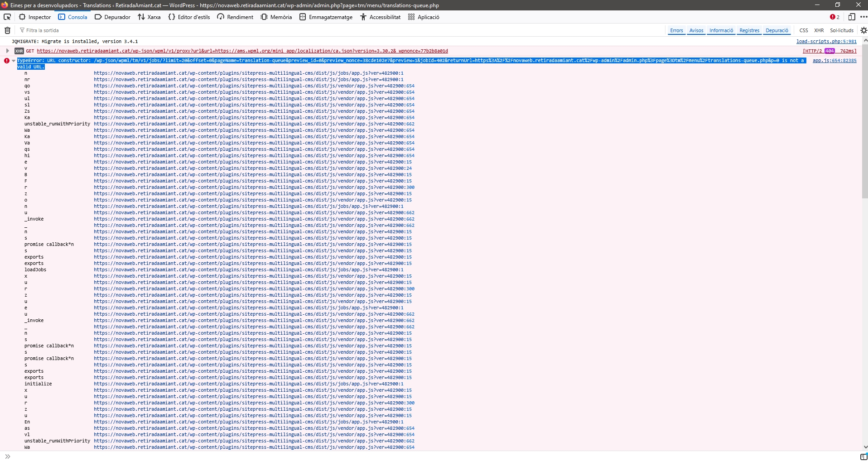Open the Xarxa network tab
868x471 pixels.
[x=149, y=17]
